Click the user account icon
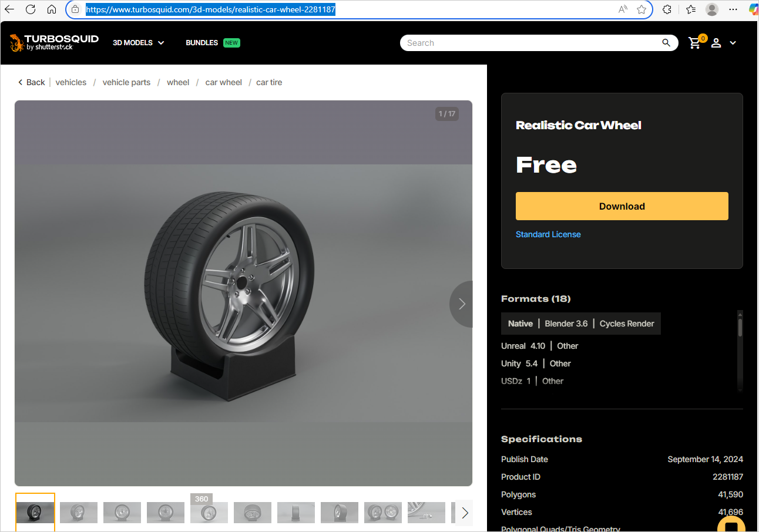 716,43
